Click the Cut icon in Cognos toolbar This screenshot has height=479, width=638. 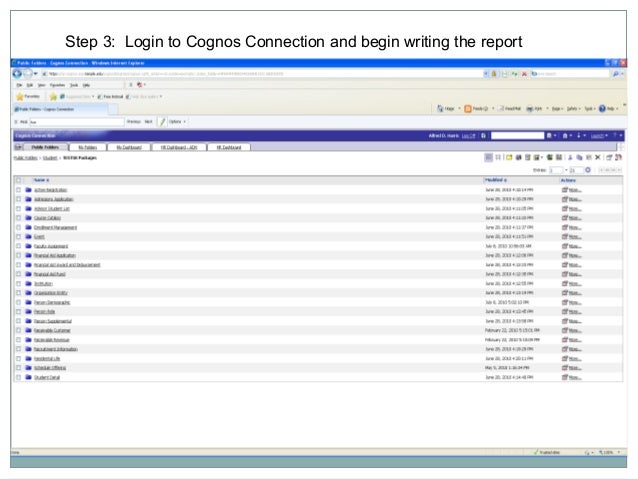click(x=570, y=157)
